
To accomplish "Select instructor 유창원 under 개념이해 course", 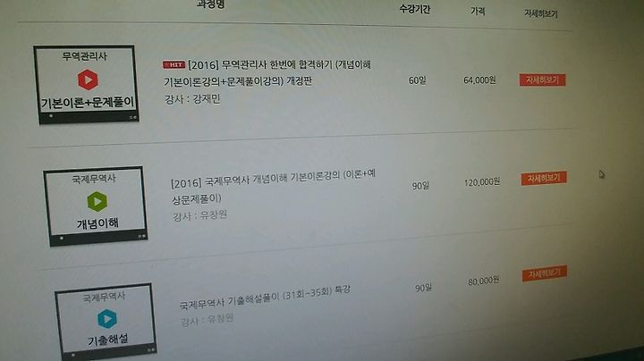I will [x=199, y=215].
